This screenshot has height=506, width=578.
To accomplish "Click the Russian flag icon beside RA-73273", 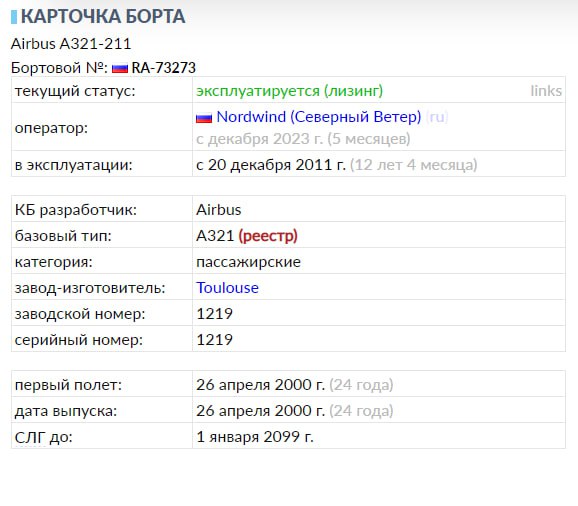I will (120, 69).
